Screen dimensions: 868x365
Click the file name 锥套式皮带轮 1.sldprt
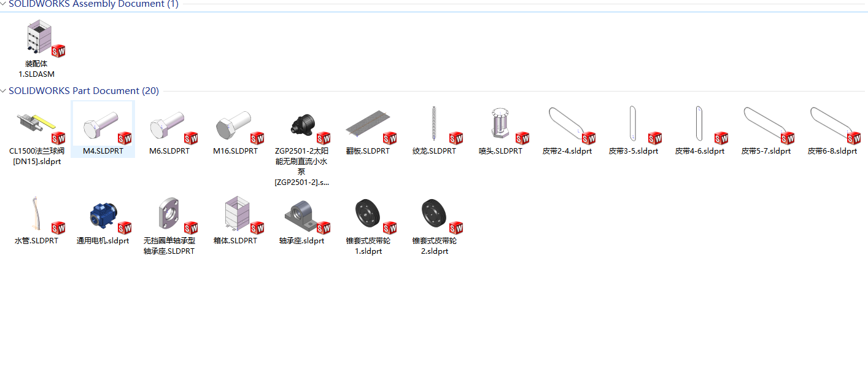(x=368, y=246)
